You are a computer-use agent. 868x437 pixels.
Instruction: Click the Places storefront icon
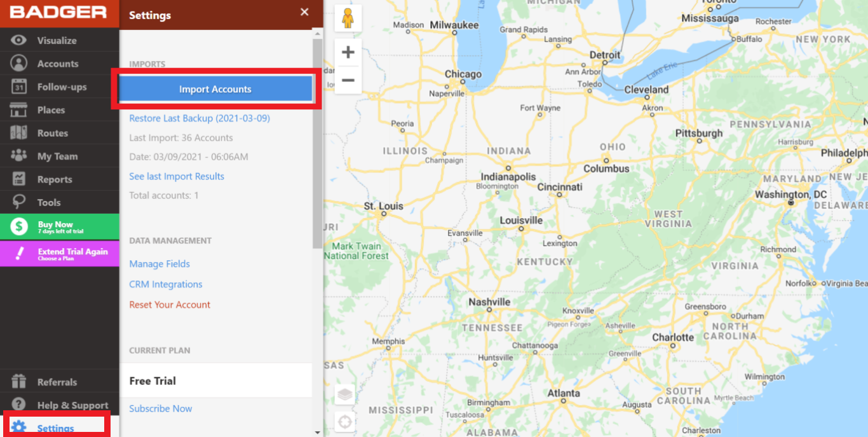19,110
